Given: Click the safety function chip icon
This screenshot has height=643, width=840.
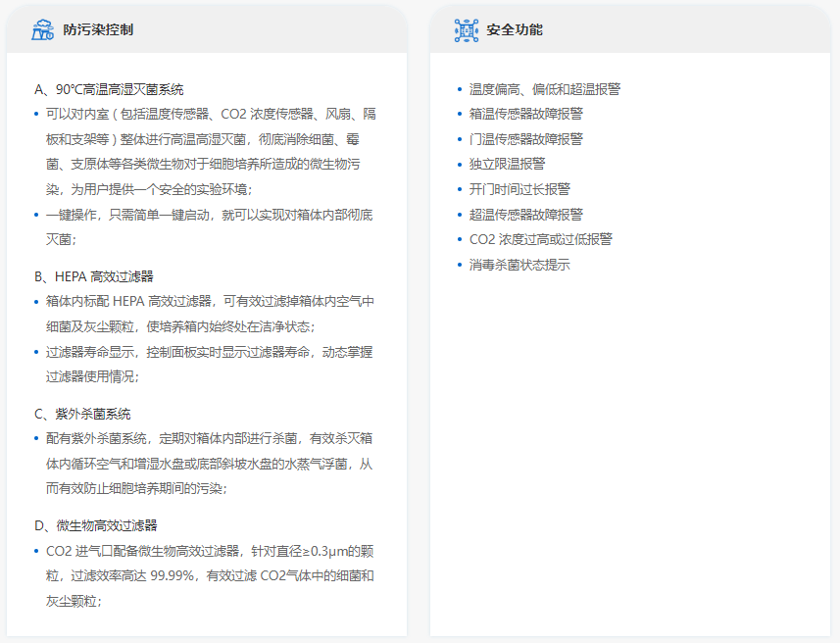Looking at the screenshot, I should 467,29.
